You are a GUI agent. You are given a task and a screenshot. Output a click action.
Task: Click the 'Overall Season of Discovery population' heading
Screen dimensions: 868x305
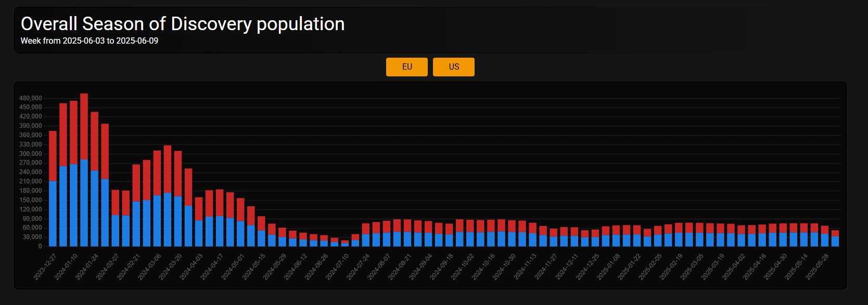pos(183,24)
